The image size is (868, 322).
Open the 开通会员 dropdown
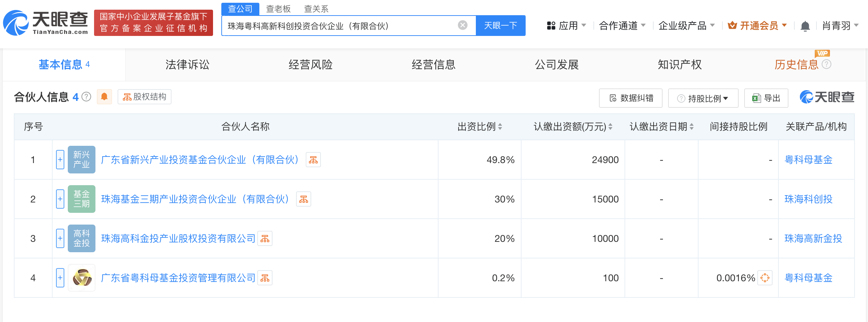(x=757, y=26)
